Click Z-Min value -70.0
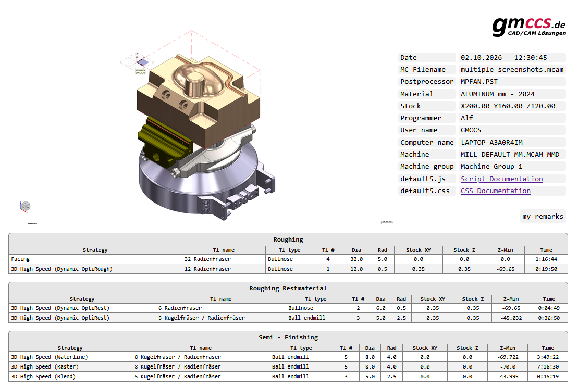The width and height of the screenshot is (578, 392). pyautogui.click(x=508, y=367)
